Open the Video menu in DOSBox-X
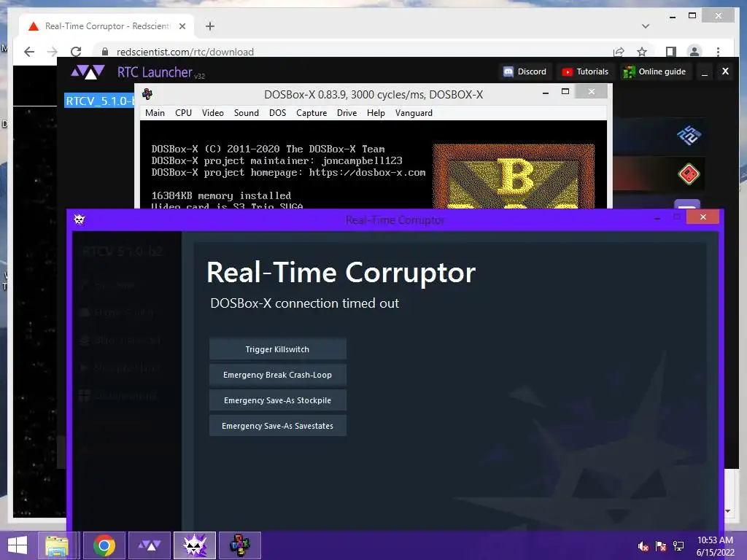The height and width of the screenshot is (560, 747). tap(212, 113)
